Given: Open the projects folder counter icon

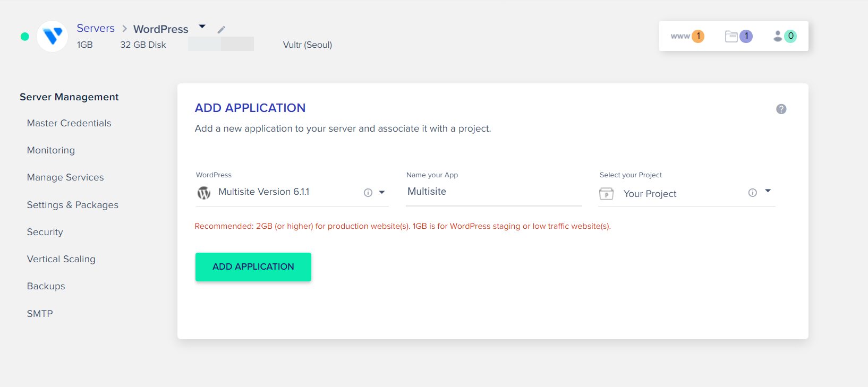Looking at the screenshot, I should [738, 36].
